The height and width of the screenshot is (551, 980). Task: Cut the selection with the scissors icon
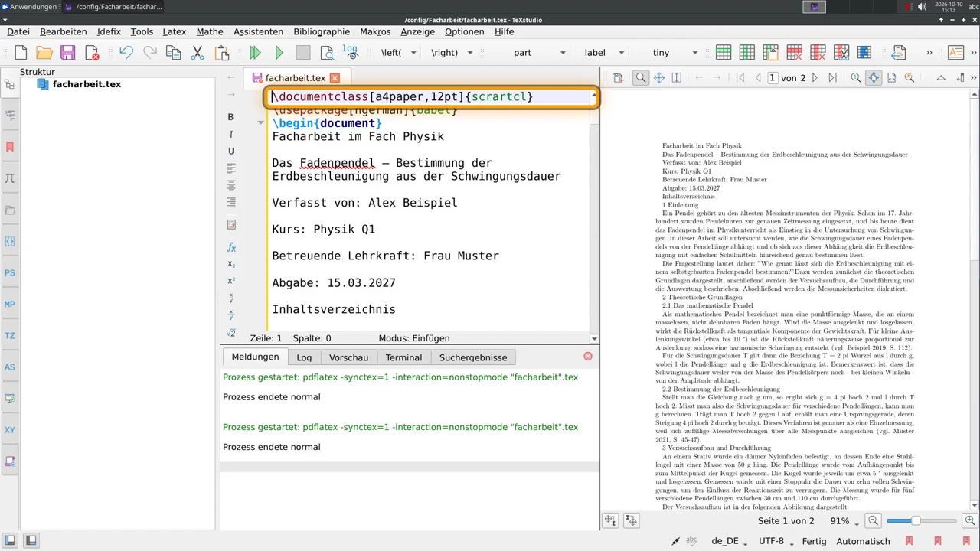(x=198, y=53)
